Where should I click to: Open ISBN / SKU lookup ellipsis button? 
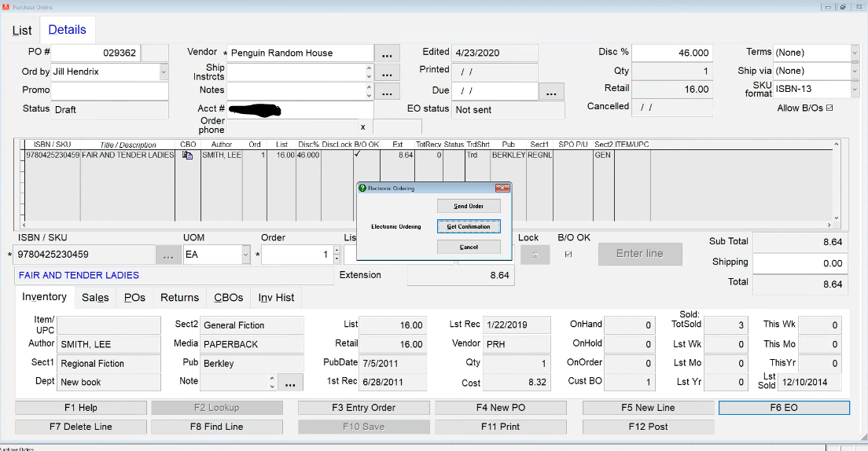coord(168,255)
